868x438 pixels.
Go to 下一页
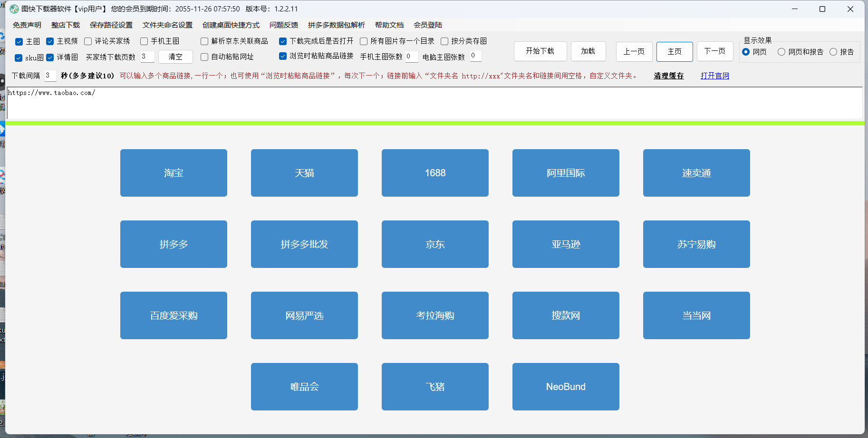(715, 51)
